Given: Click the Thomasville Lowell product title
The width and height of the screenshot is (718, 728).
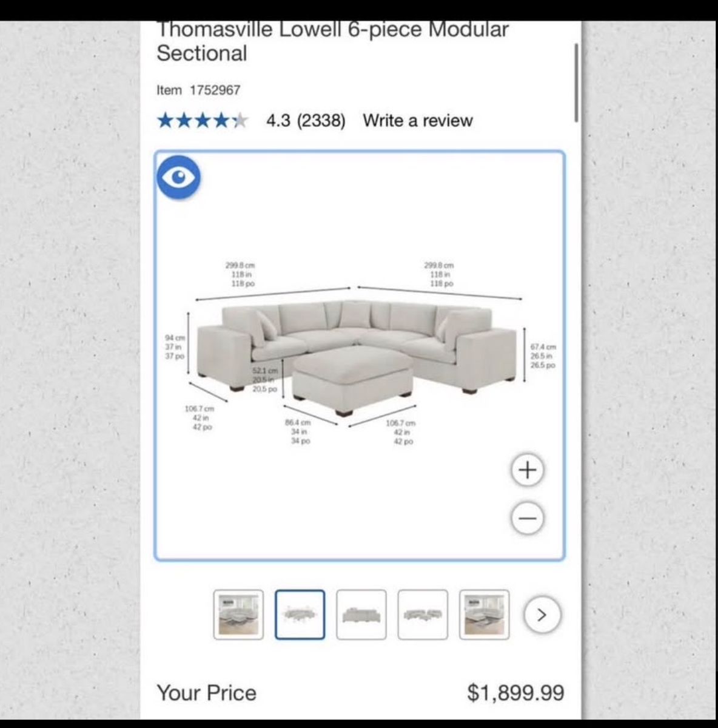Looking at the screenshot, I should click(x=332, y=41).
